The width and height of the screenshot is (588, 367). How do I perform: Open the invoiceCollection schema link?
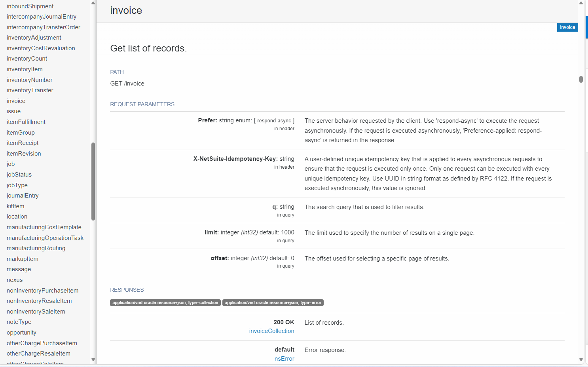[271, 331]
